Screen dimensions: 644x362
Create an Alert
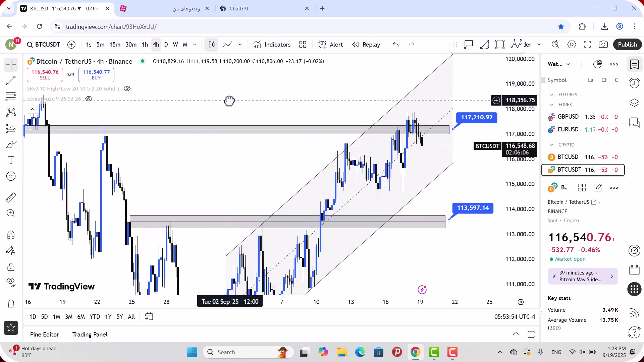pos(331,45)
